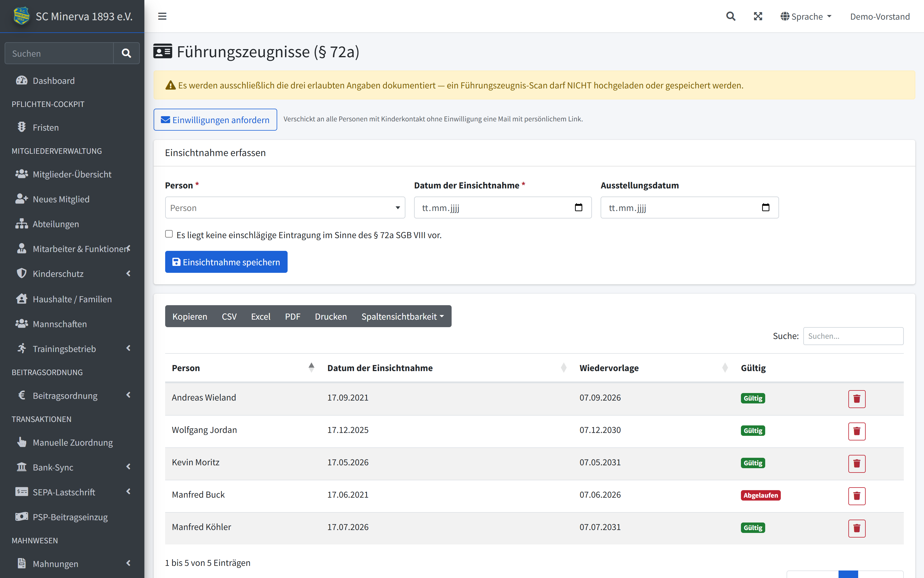Click the Gültig badge for Kevin Moritz
The width and height of the screenshot is (924, 578).
[x=753, y=463]
